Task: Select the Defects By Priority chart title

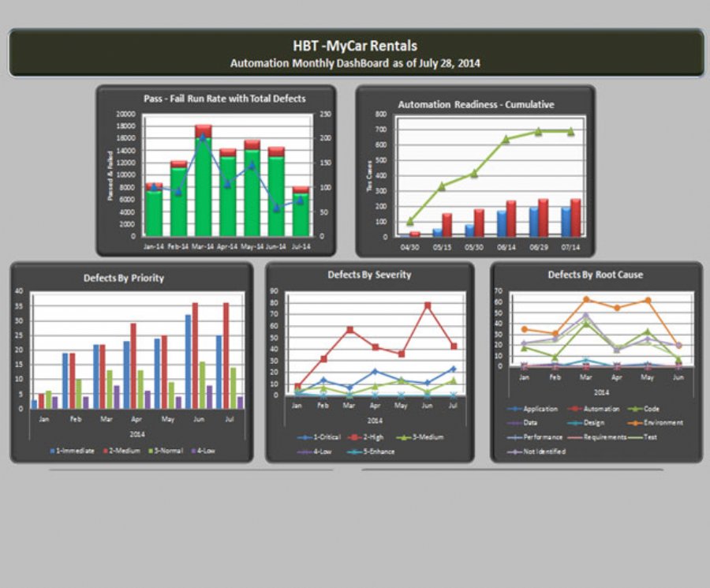Action: coord(124,278)
